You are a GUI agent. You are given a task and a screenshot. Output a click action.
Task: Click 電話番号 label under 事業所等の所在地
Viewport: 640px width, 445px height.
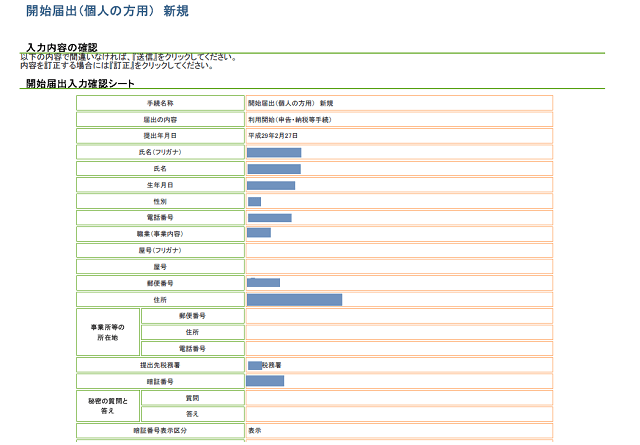(192, 349)
